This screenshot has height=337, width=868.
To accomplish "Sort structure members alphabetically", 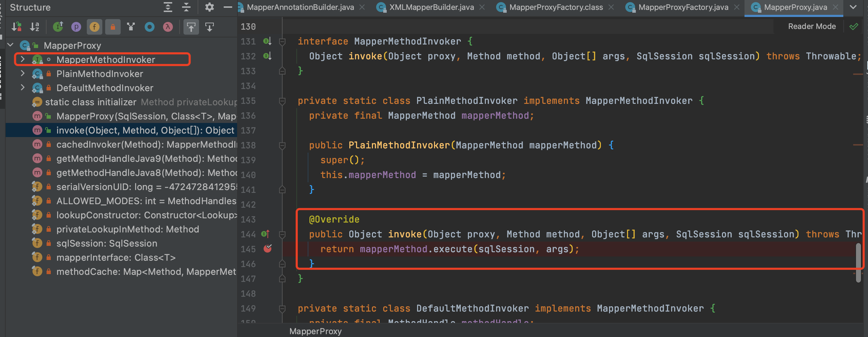I will pyautogui.click(x=35, y=27).
